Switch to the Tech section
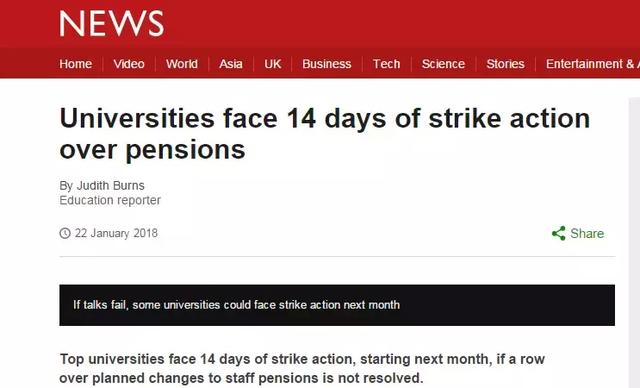The image size is (640, 388). (x=386, y=64)
